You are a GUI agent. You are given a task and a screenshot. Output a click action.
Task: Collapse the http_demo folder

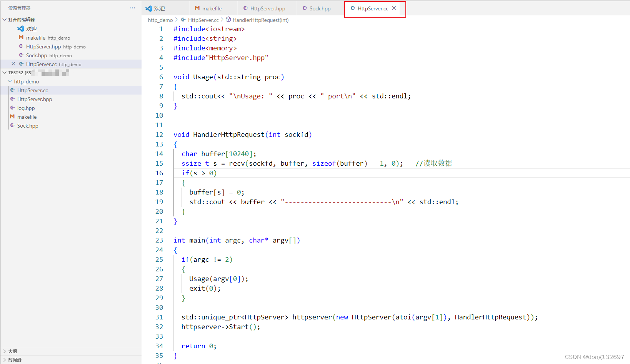tap(10, 81)
